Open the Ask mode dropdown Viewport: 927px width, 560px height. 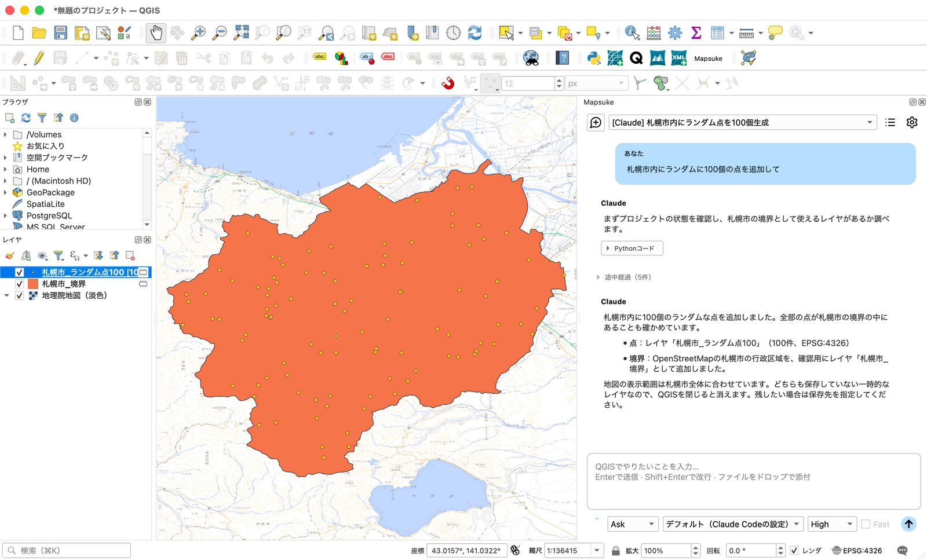pyautogui.click(x=633, y=524)
